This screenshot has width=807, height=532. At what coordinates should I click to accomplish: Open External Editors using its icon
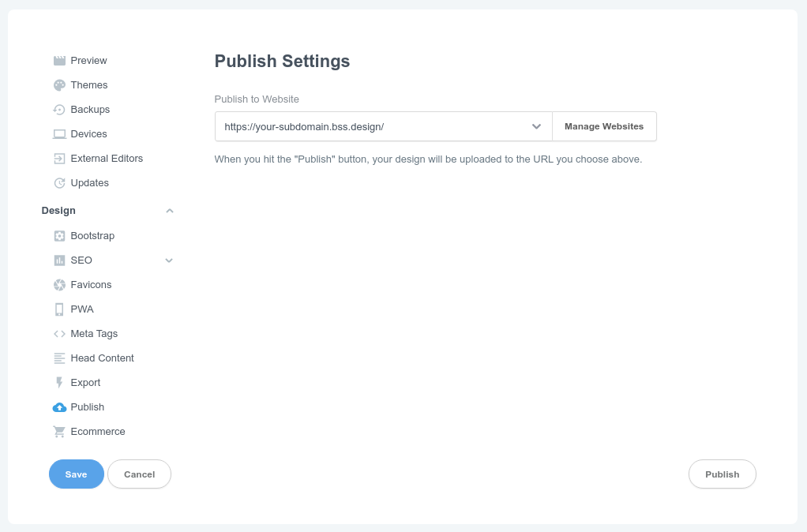[59, 158]
